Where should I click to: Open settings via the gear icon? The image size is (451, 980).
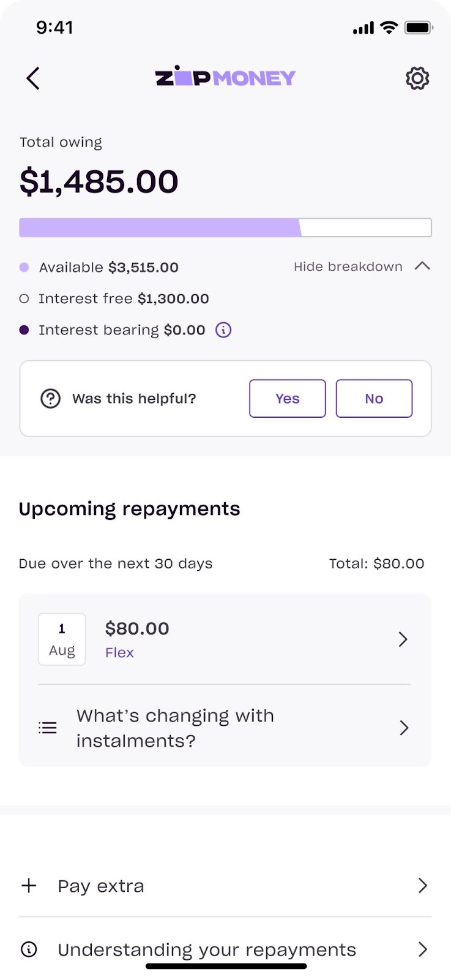[x=417, y=78]
